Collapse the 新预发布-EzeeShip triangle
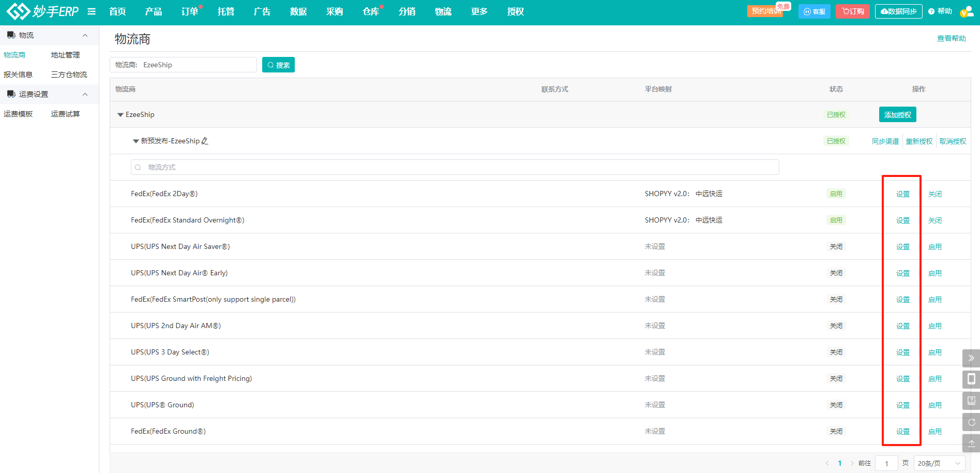The image size is (980, 473). pos(135,141)
